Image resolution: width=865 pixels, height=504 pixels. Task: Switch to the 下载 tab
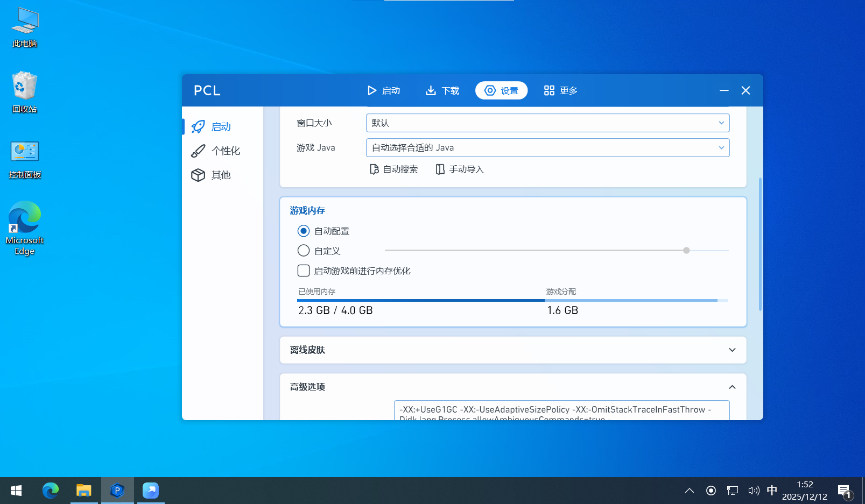[442, 91]
